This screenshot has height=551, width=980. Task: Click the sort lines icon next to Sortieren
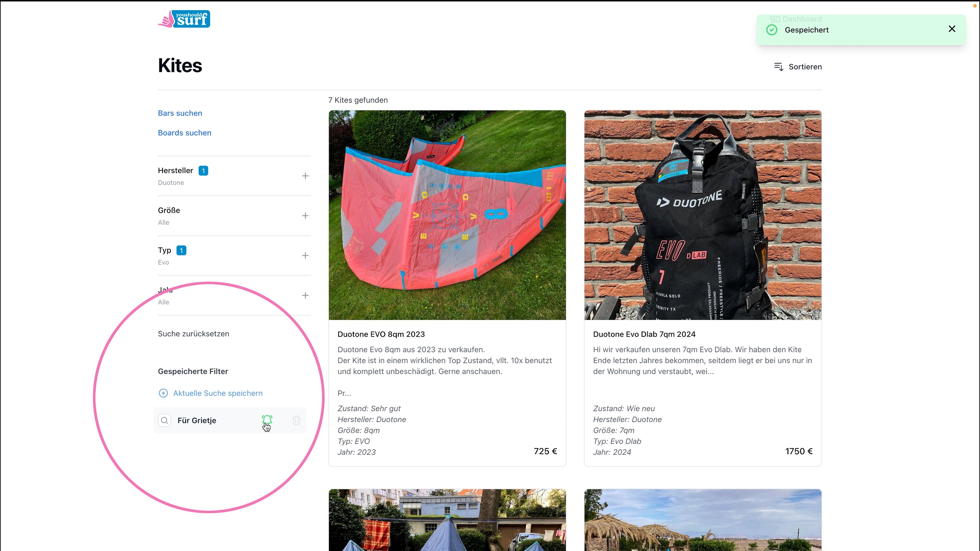pyautogui.click(x=778, y=67)
